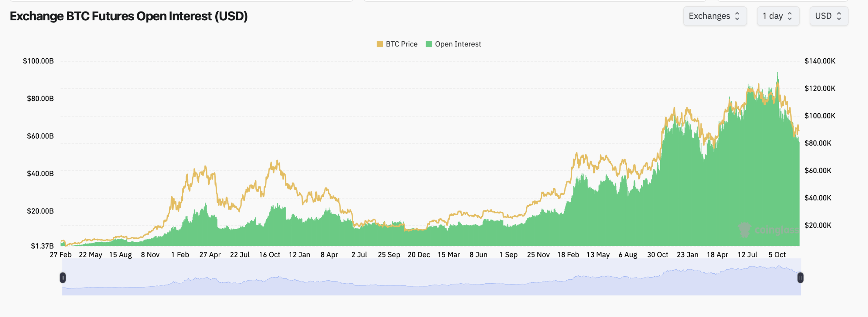868x317 pixels.
Task: Click the chevron icon on the 1 day selector
Action: pyautogui.click(x=790, y=16)
